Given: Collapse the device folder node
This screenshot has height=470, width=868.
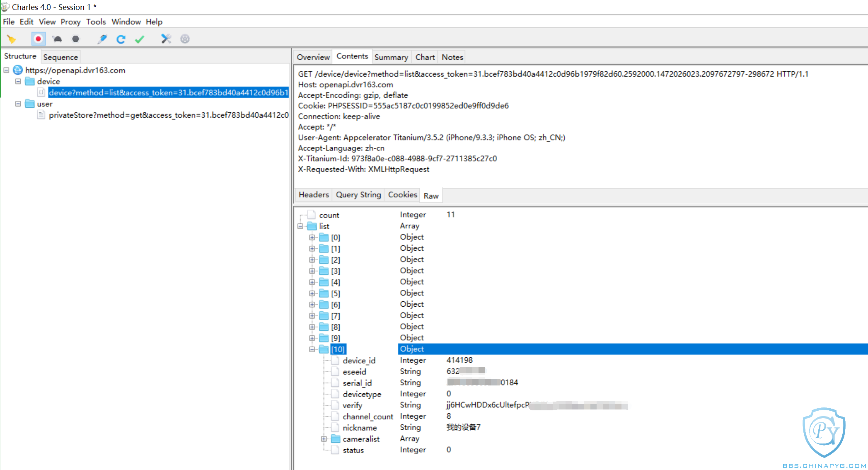Looking at the screenshot, I should pos(18,81).
